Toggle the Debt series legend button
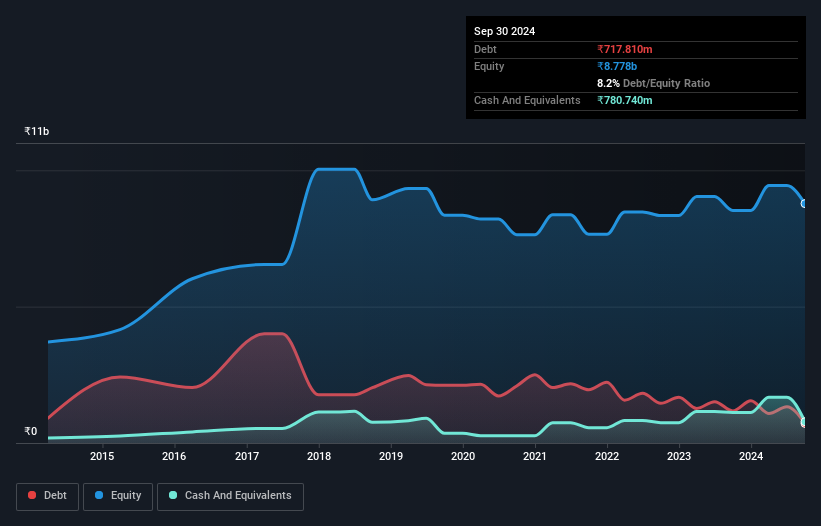This screenshot has height=526, width=821. 47,496
